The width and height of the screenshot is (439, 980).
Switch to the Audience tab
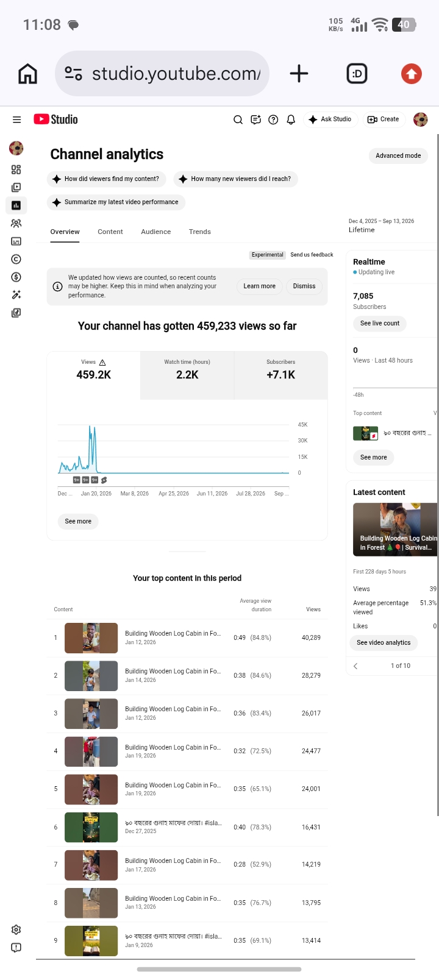pyautogui.click(x=156, y=232)
